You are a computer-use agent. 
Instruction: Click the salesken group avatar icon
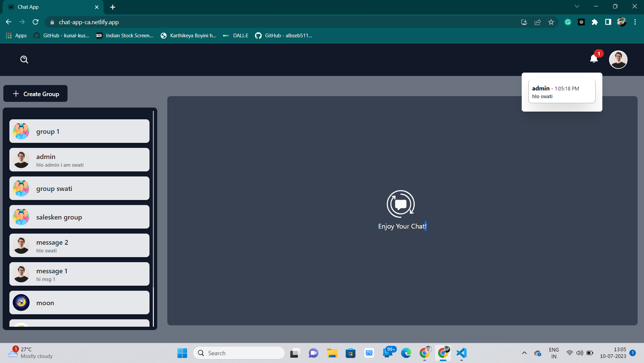point(21,217)
